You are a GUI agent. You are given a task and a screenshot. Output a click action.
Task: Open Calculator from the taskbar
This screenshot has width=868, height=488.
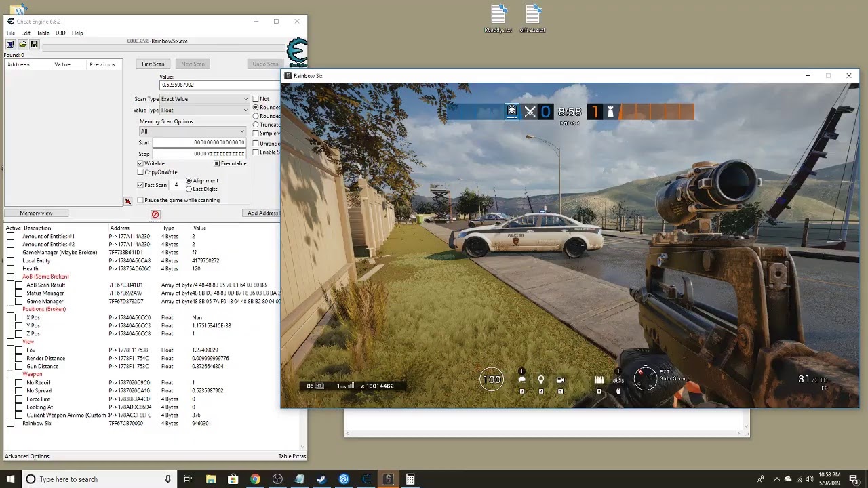coord(410,479)
